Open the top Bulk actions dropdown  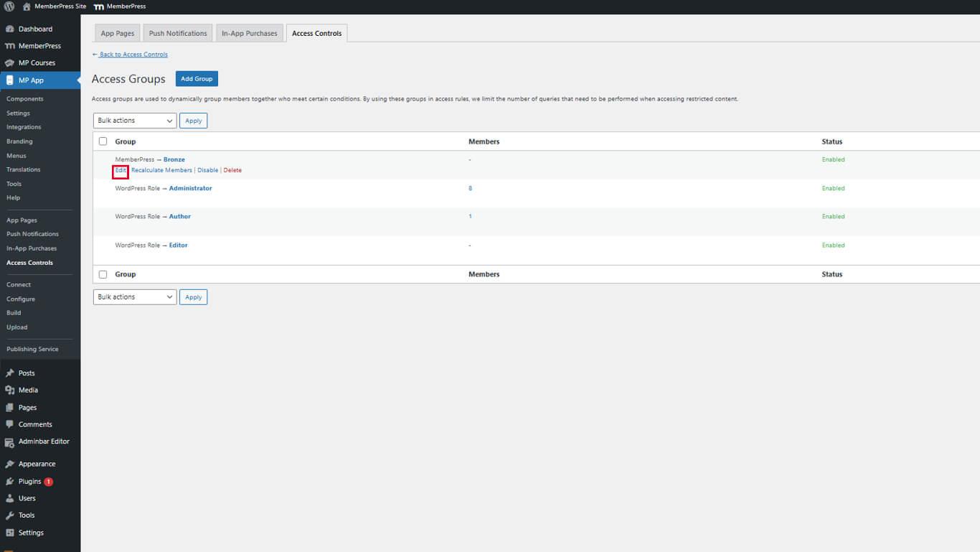[135, 121]
